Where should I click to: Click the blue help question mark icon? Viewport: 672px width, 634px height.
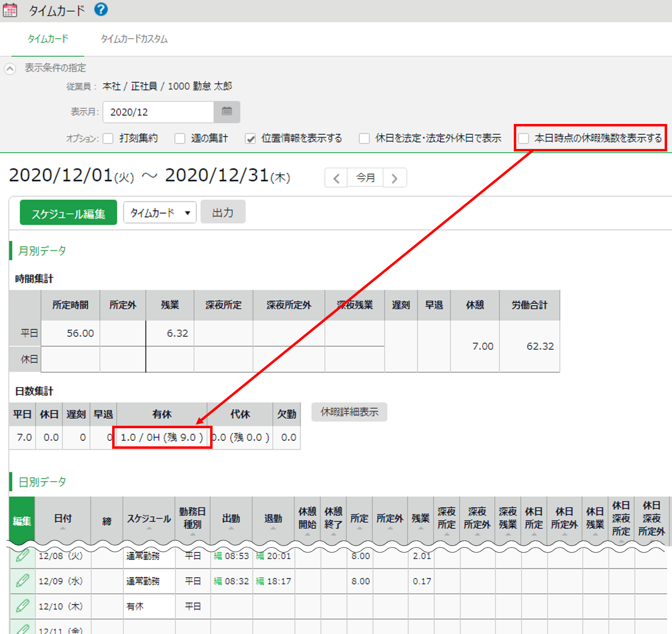point(101,9)
